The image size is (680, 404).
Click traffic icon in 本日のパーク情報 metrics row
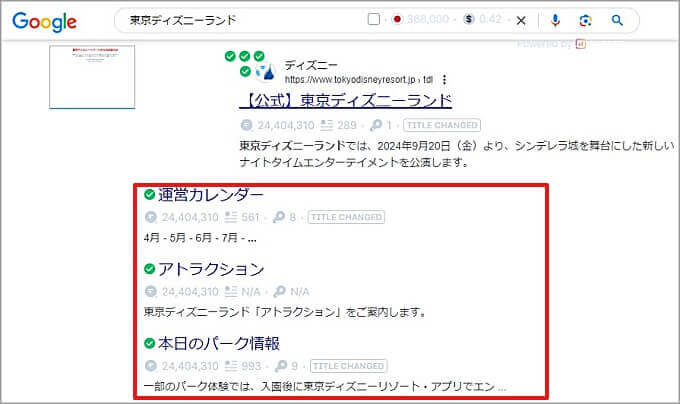point(151,366)
